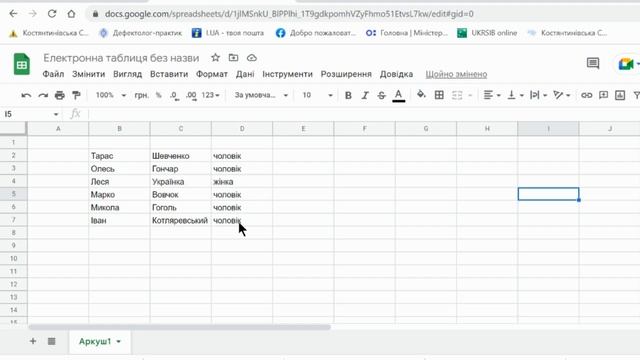
Task: Click the horizontal scrollbar of the sheet
Action: coord(180,327)
